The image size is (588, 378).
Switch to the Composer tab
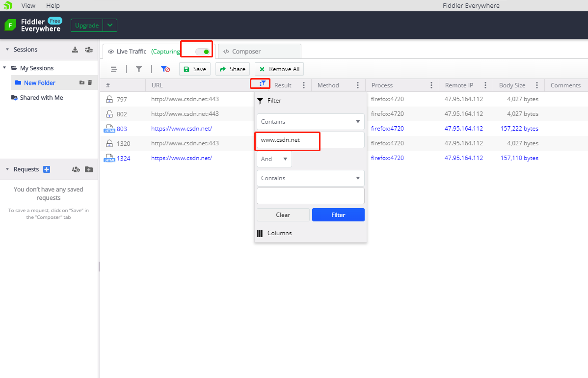(x=260, y=52)
